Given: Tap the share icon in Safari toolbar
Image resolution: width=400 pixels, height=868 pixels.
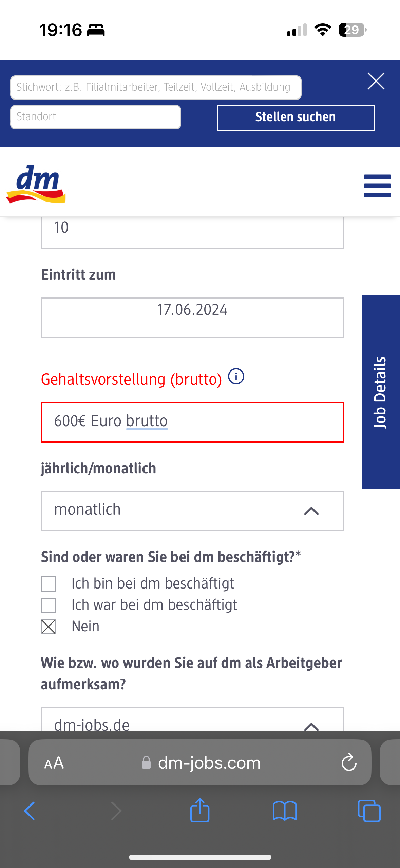Looking at the screenshot, I should 200,810.
